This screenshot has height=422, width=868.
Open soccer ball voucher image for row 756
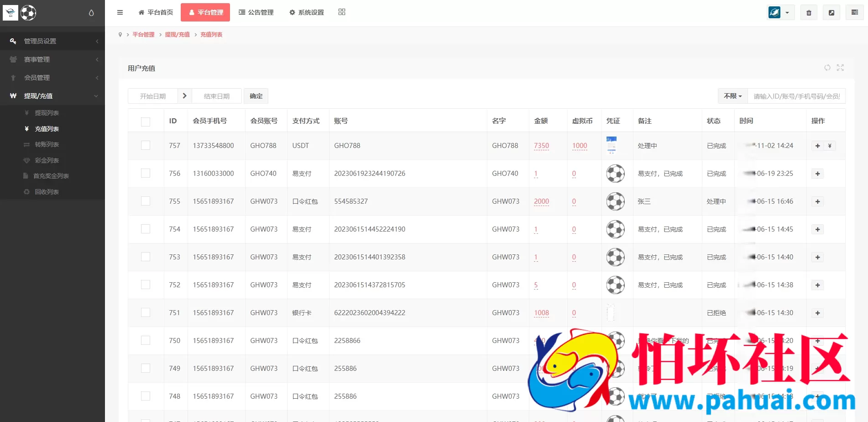click(x=615, y=174)
